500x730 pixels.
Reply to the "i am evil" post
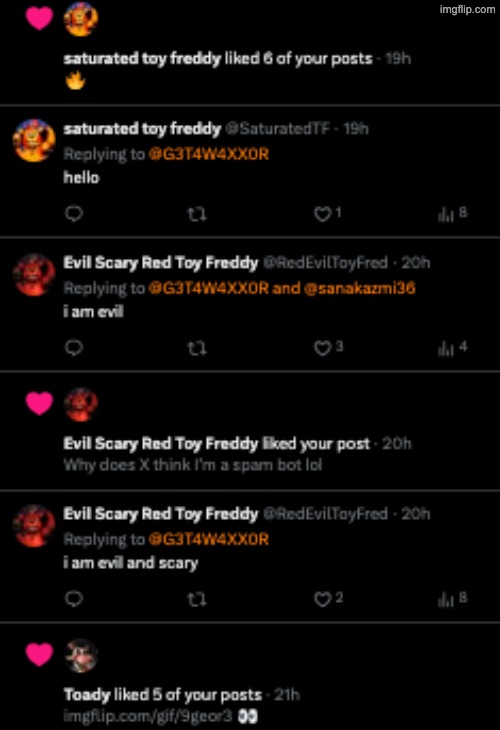coord(74,348)
